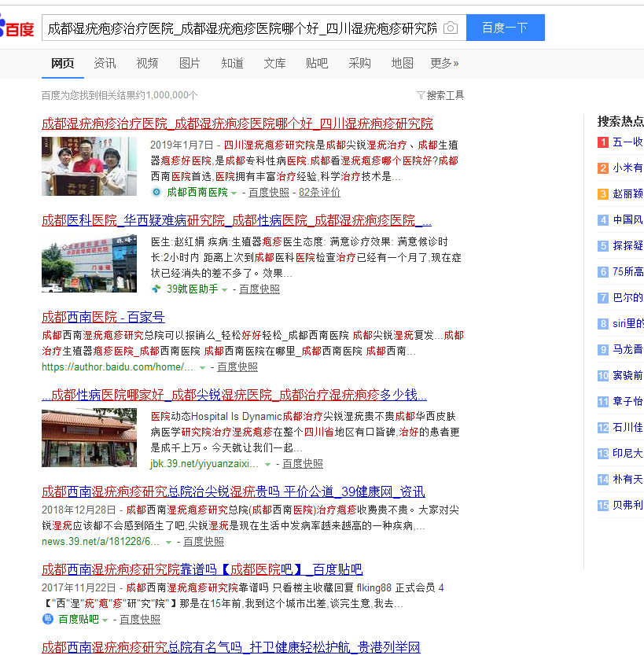
Task: Click thumbnail of people holding banner
Action: pos(89,167)
